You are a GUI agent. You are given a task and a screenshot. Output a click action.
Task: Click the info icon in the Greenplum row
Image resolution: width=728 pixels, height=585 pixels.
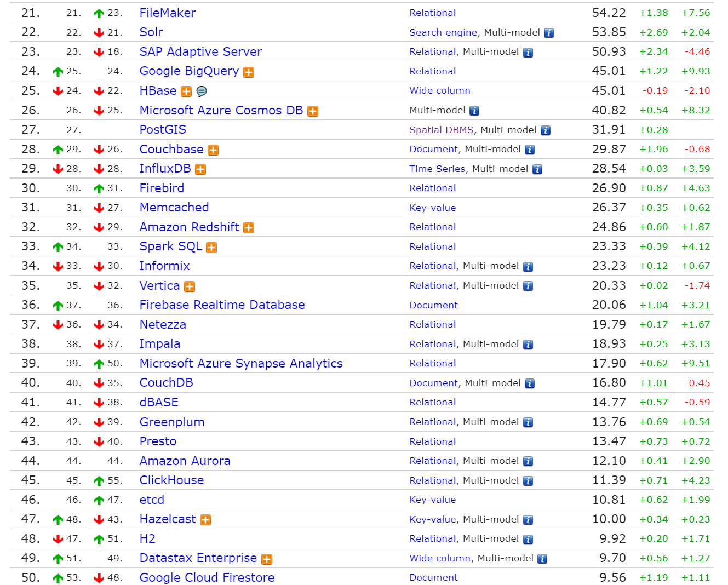point(528,422)
